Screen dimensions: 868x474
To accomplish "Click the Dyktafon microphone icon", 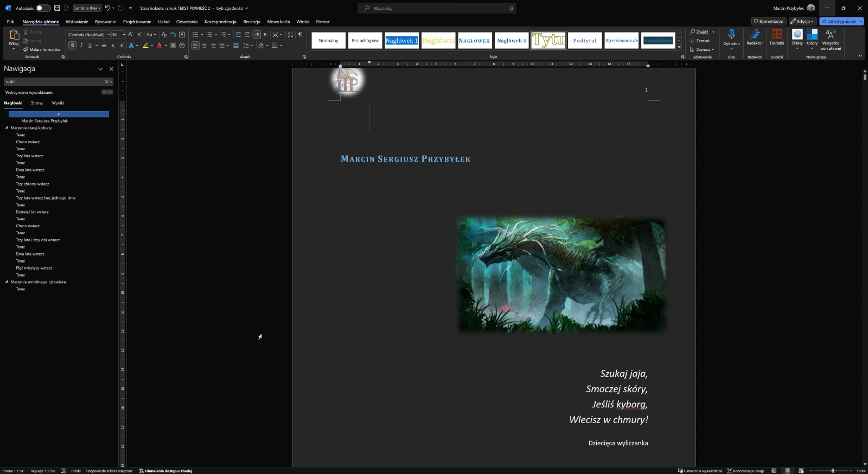I will [731, 35].
